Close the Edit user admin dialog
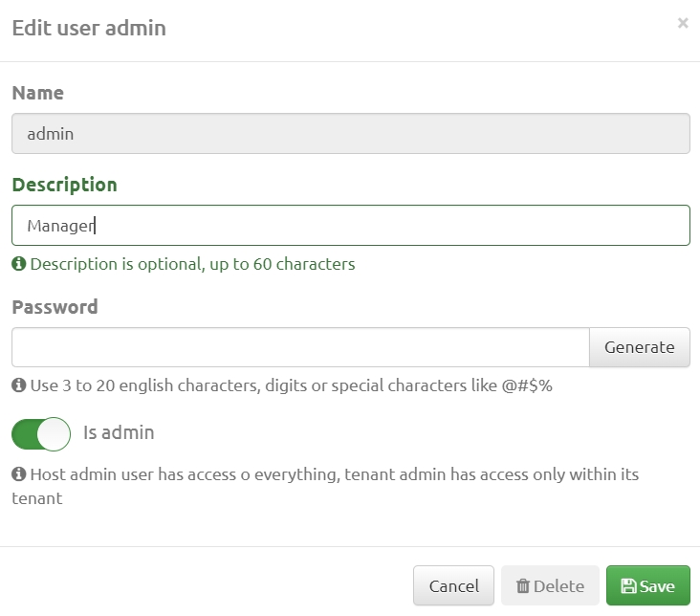Viewport: 700px width, 616px height. (682, 24)
